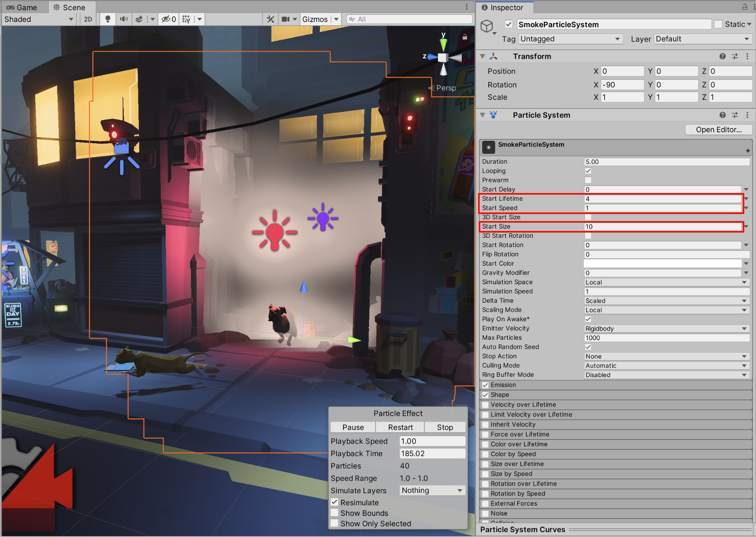Open the Shaded draw mode dropdown
The image size is (756, 537).
coord(39,19)
